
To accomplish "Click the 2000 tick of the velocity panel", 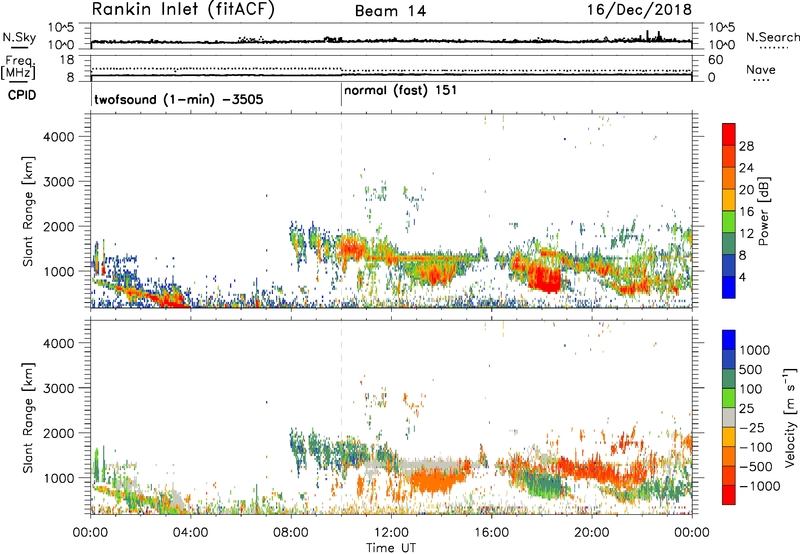I will point(58,433).
